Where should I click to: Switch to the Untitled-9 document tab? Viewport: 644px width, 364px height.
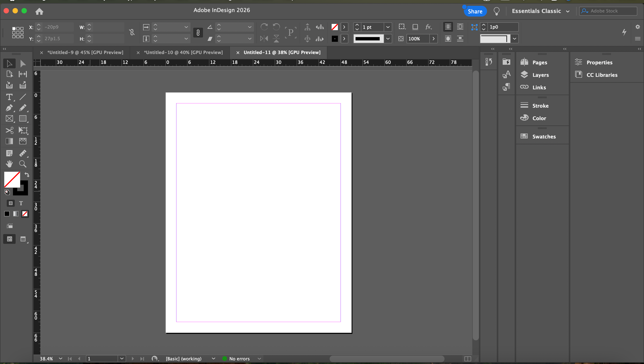85,52
